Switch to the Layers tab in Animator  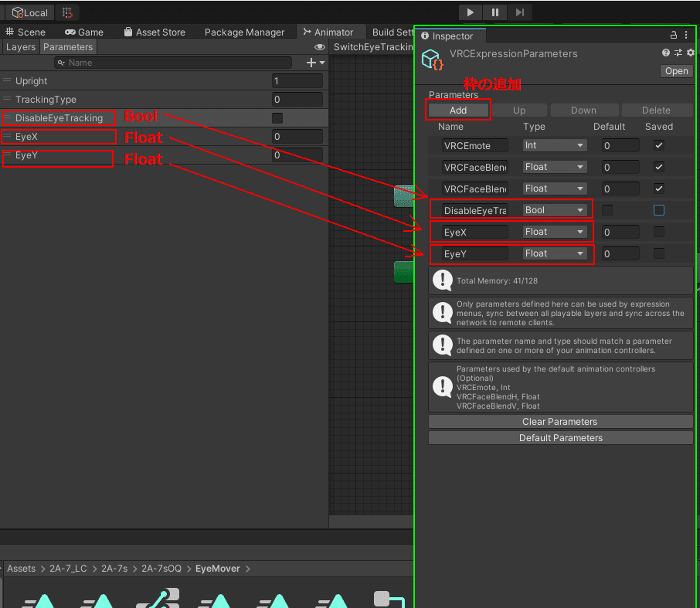(x=21, y=47)
